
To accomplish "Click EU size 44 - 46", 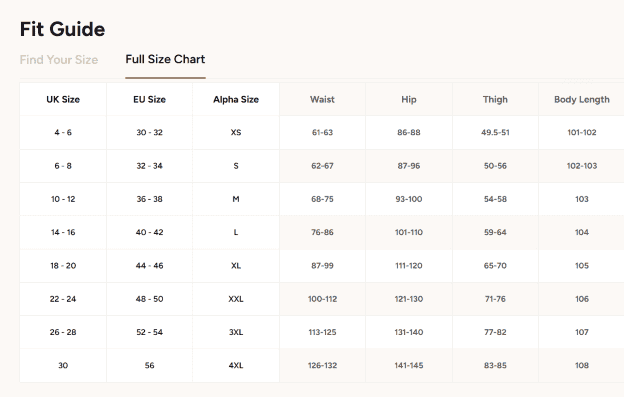I will 149,266.
